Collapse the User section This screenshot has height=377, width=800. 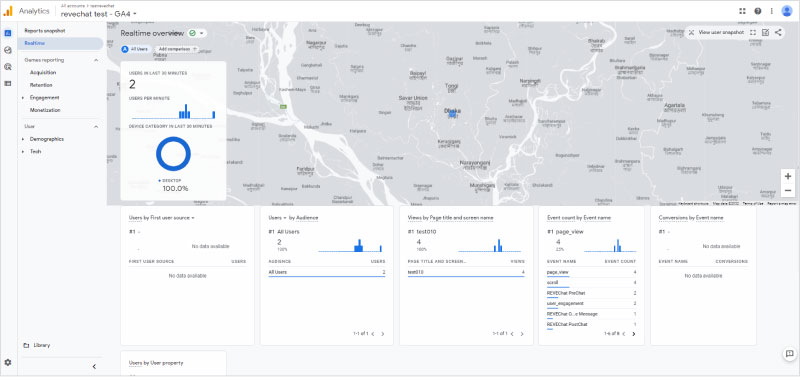(96, 127)
